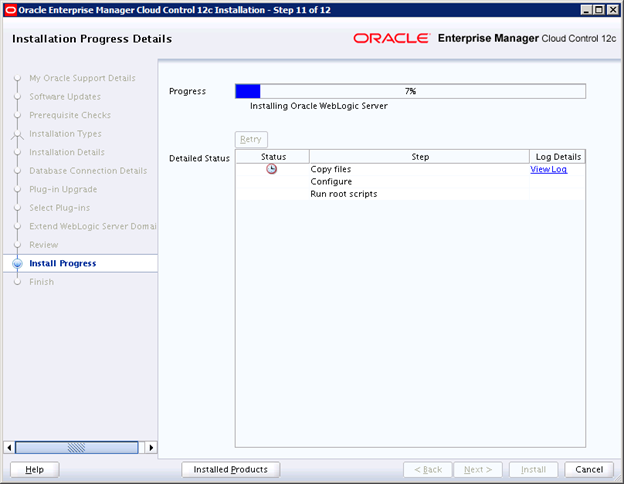Image resolution: width=624 pixels, height=484 pixels.
Task: Close the installer window
Action: coord(612,10)
